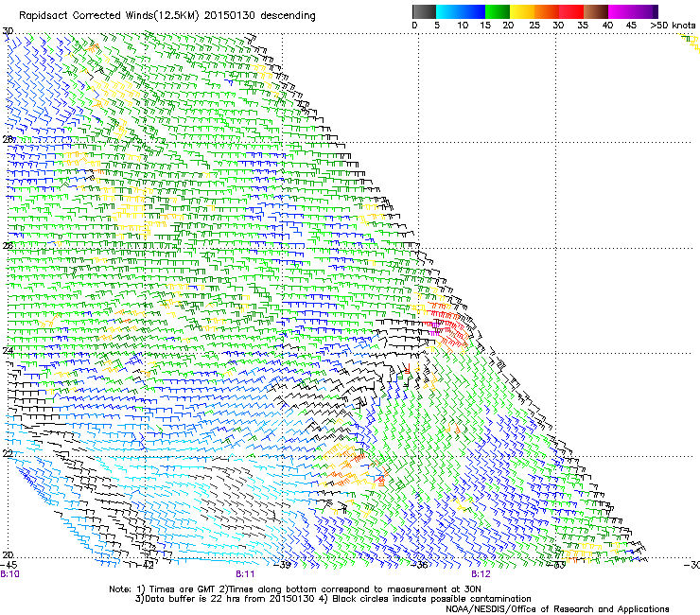Click the purple time label '8:10'
The height and width of the screenshot is (615, 700).
pyautogui.click(x=9, y=574)
